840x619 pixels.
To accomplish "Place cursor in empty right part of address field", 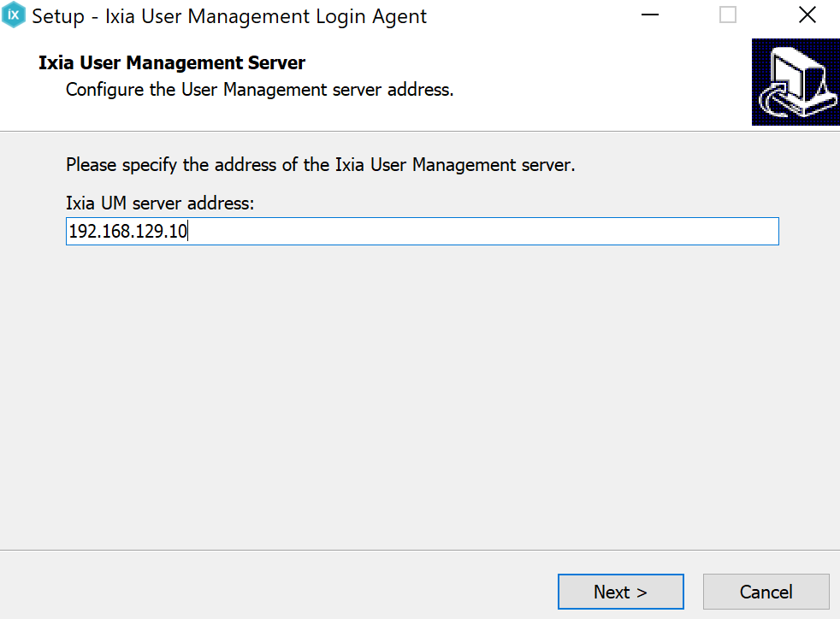I will pyautogui.click(x=556, y=232).
